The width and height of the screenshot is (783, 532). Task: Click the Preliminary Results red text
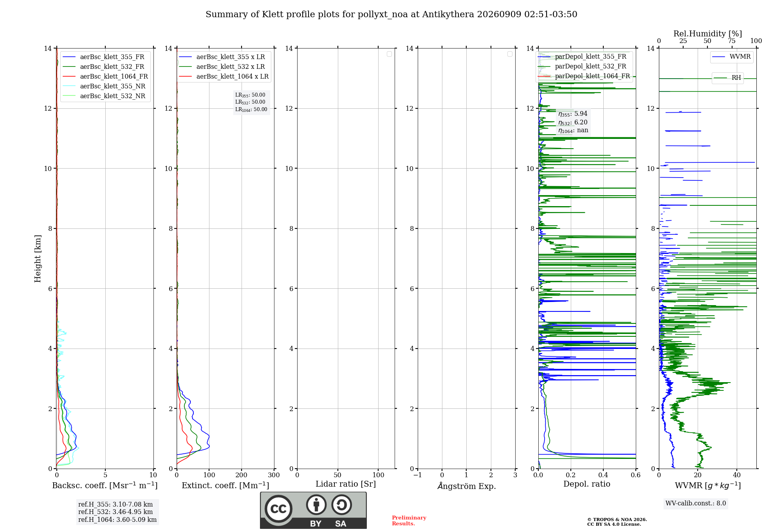(x=409, y=521)
